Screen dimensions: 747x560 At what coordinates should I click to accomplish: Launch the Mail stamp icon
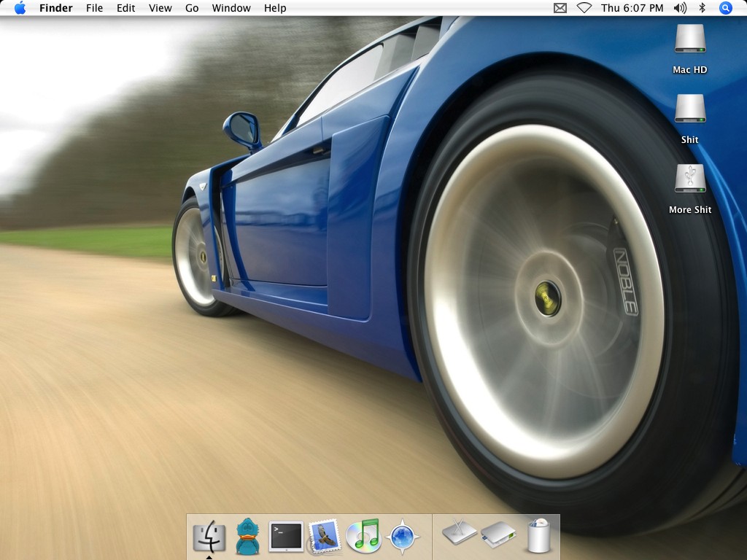point(325,537)
